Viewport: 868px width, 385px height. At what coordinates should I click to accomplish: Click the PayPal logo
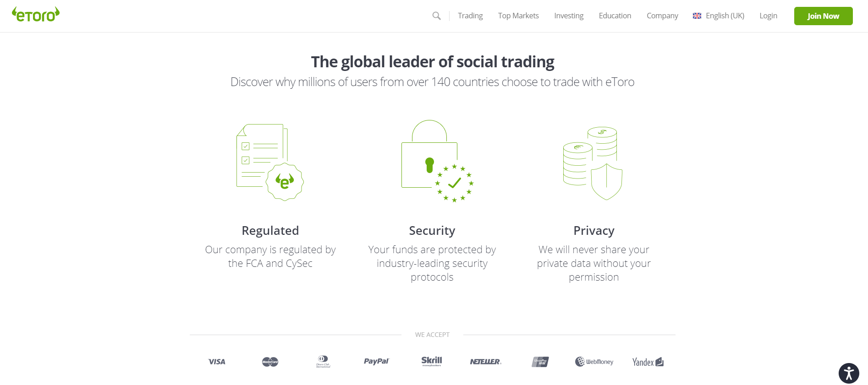376,362
